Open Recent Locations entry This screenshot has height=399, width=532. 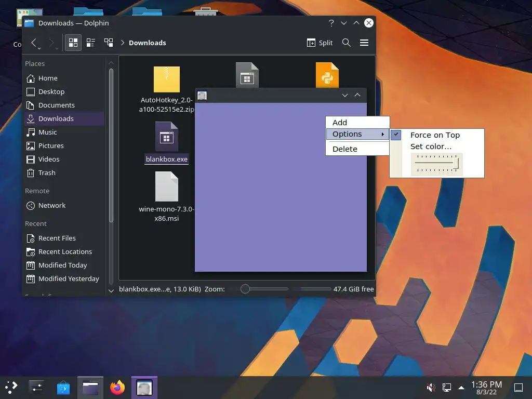coord(64,252)
